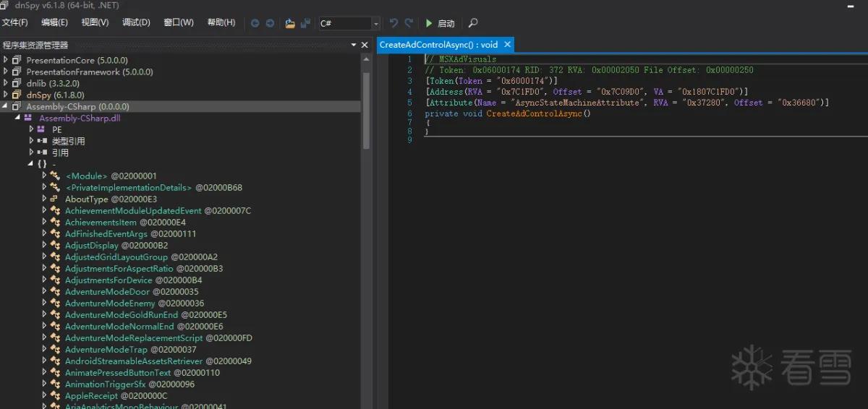Expand the 引用 node

pyautogui.click(x=31, y=152)
